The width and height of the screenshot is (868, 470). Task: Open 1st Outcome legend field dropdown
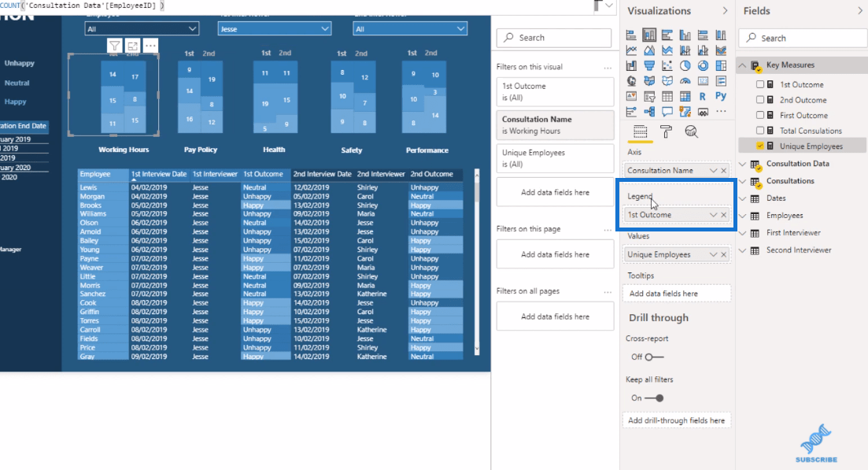[x=713, y=215]
